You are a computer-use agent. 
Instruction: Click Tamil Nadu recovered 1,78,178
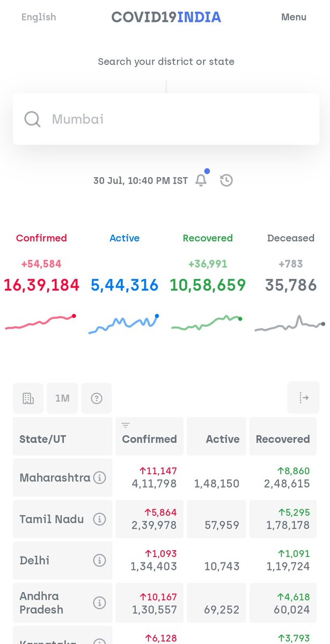click(x=288, y=525)
